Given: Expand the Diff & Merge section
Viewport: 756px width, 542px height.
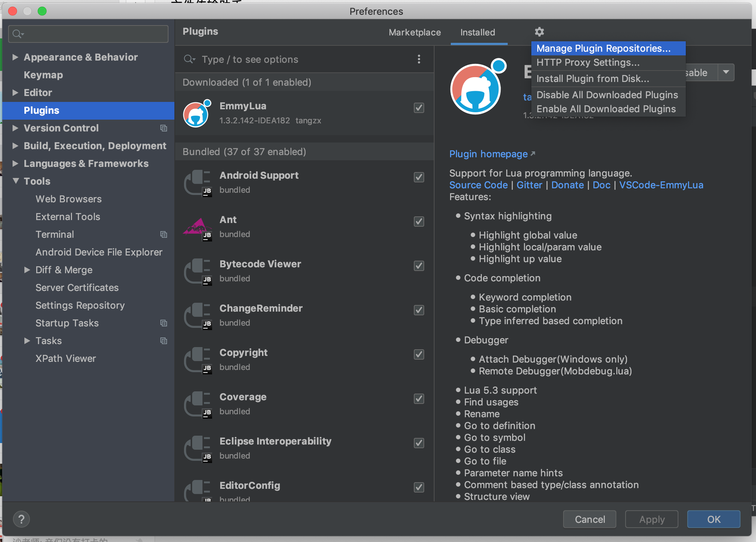Looking at the screenshot, I should (x=27, y=270).
